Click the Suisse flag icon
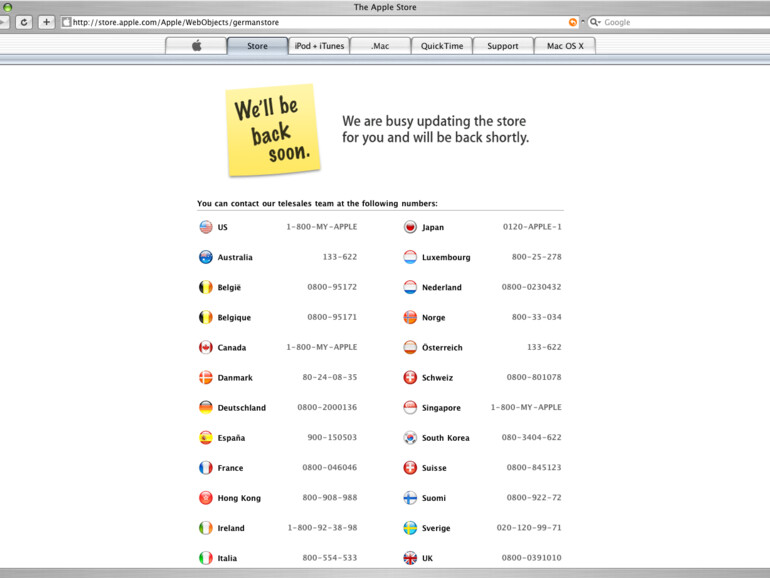This screenshot has width=770, height=578. [410, 468]
